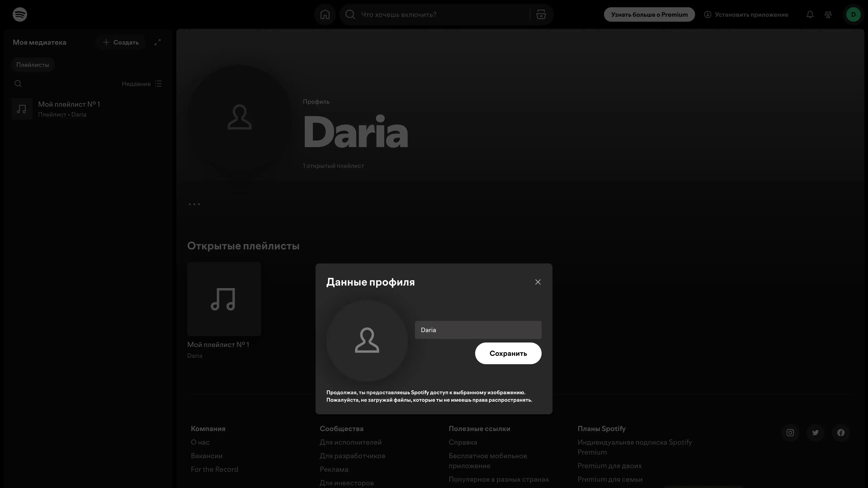Open the three-dots profile menu
The image size is (868, 488).
pyautogui.click(x=194, y=204)
